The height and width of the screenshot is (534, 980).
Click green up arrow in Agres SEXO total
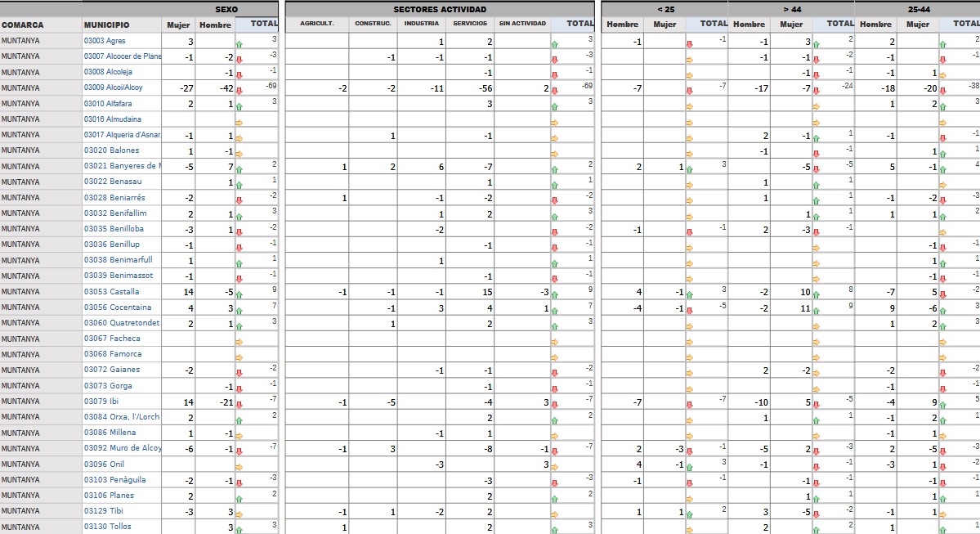point(239,44)
